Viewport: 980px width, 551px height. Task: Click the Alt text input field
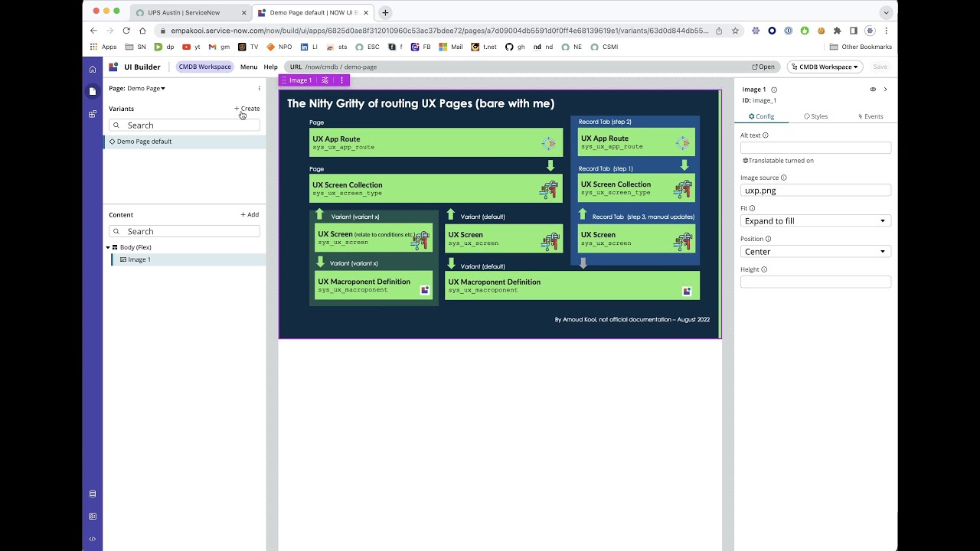click(815, 148)
